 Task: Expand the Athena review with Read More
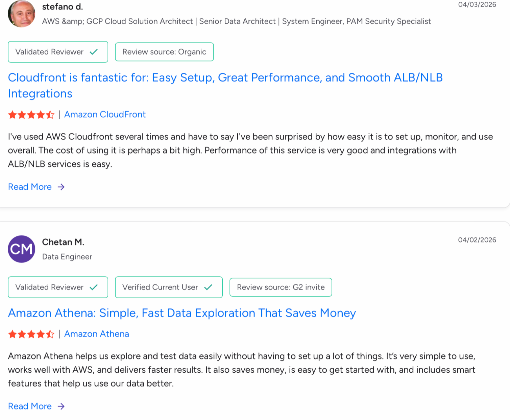click(30, 406)
